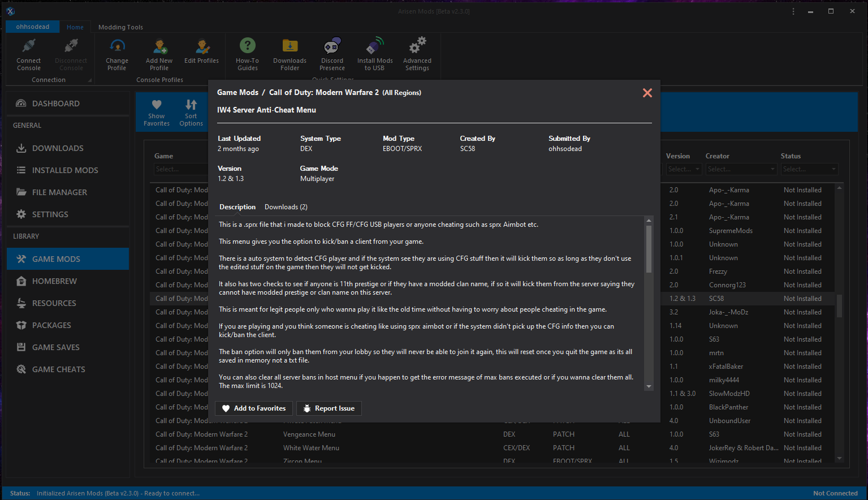The height and width of the screenshot is (500, 868).
Task: Select the Description tab in the dialog
Action: point(237,207)
